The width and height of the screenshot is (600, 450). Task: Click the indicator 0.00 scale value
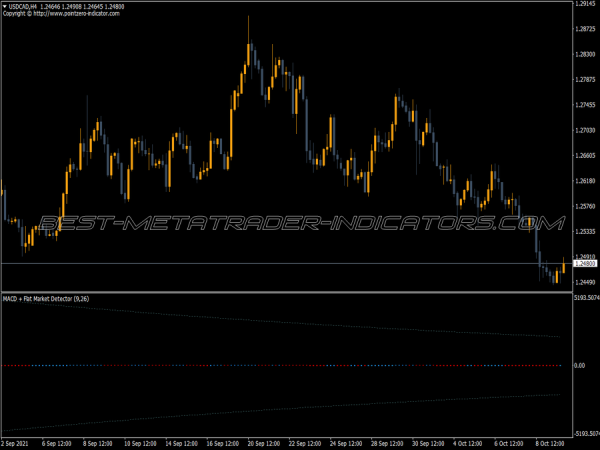coord(580,365)
